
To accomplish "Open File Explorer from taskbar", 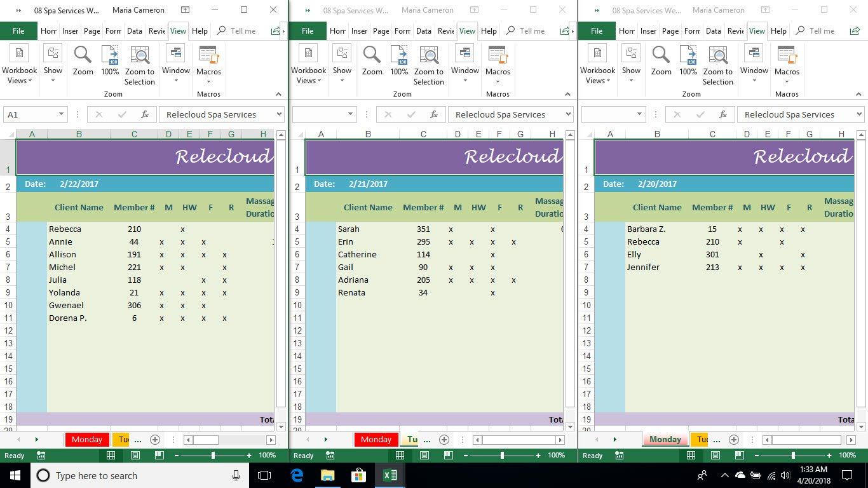I will (x=328, y=475).
